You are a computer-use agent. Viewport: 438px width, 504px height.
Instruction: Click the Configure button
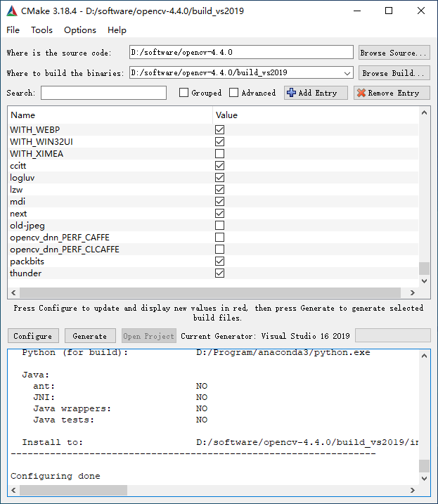pos(33,336)
